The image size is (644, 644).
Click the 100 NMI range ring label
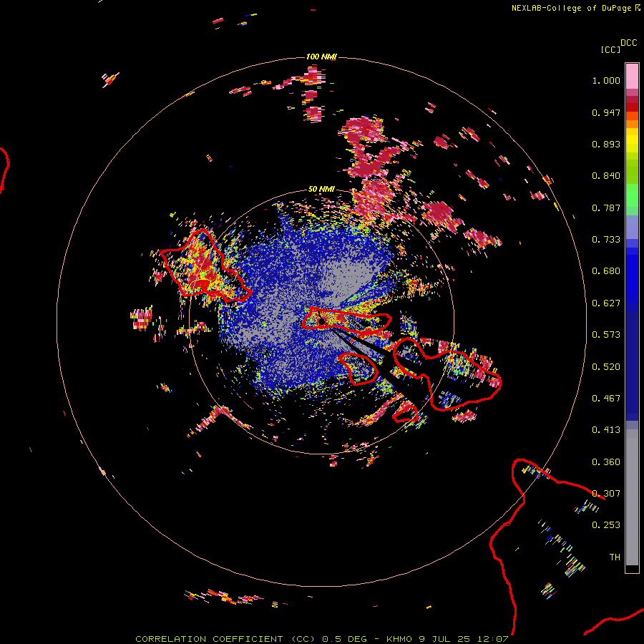pyautogui.click(x=321, y=57)
